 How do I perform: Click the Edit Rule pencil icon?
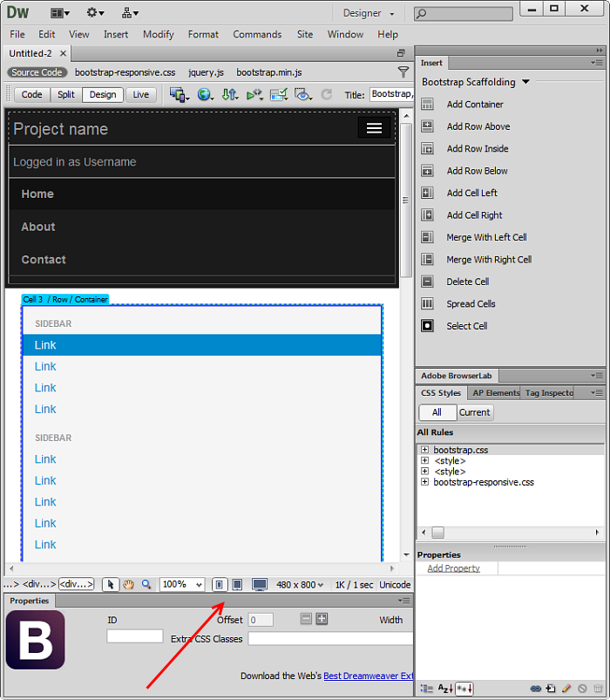566,689
